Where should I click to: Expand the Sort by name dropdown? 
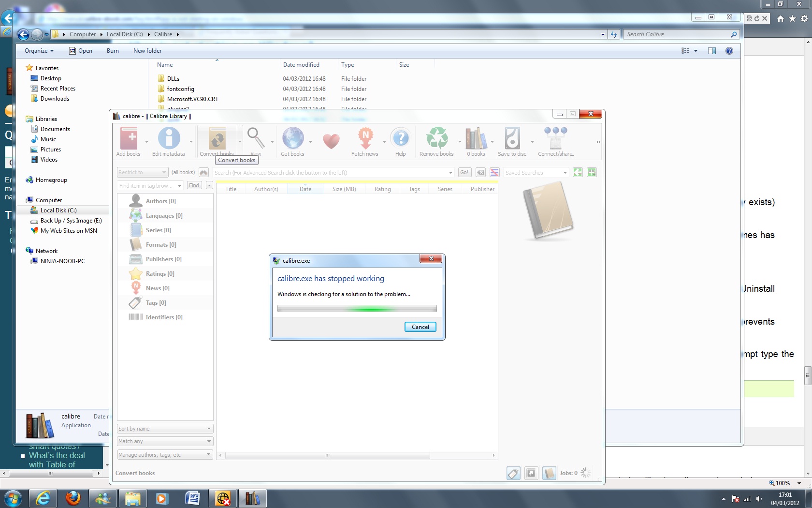pos(165,429)
